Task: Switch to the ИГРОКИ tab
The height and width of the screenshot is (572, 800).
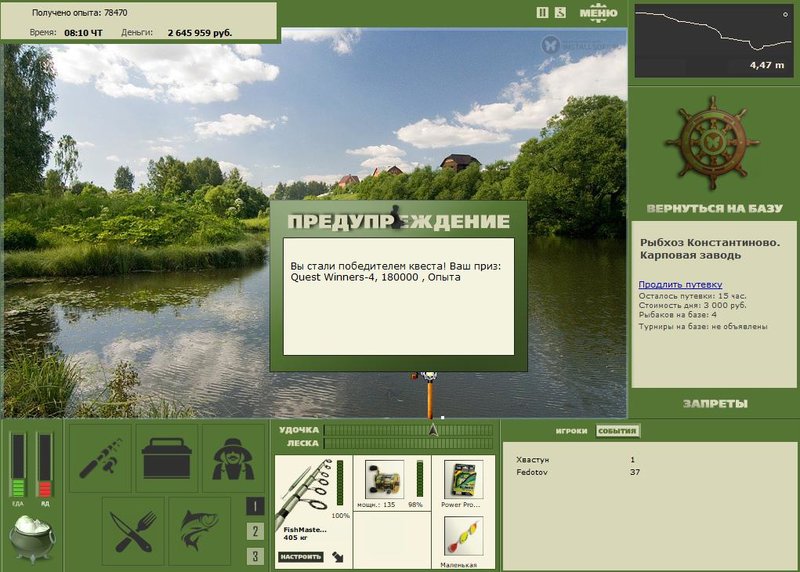Action: tap(571, 431)
